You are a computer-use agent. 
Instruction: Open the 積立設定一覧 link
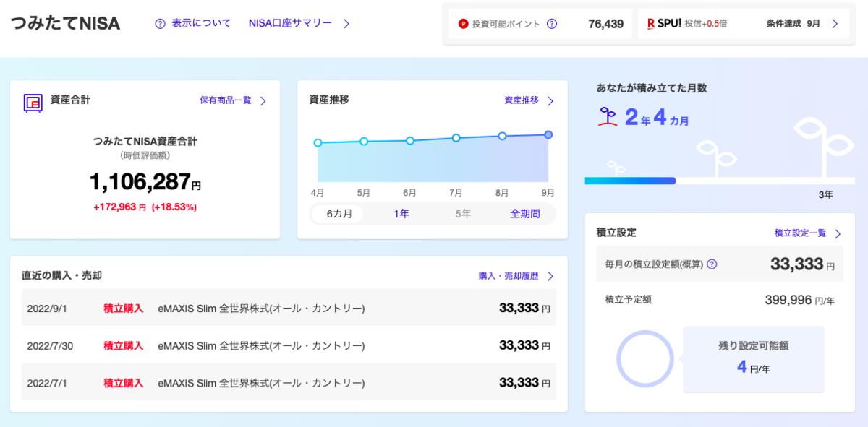pos(800,233)
